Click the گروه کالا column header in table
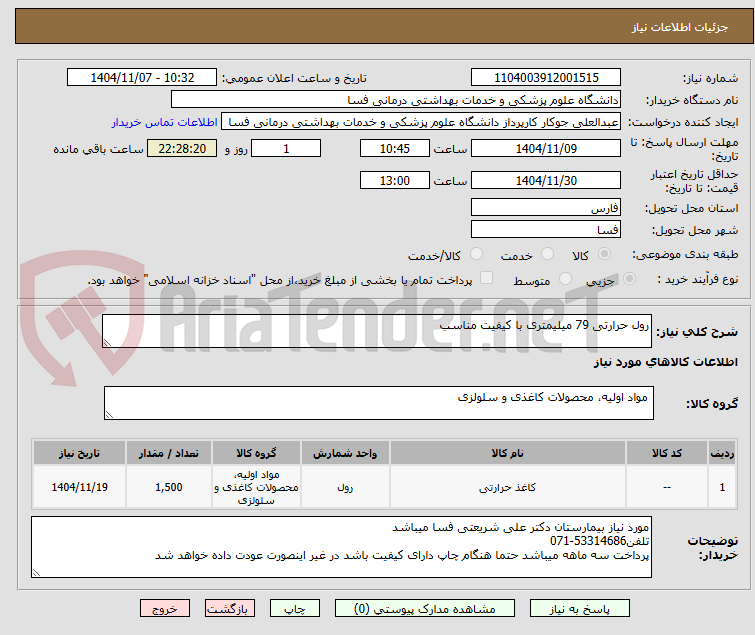755x635 pixels. pyautogui.click(x=256, y=453)
